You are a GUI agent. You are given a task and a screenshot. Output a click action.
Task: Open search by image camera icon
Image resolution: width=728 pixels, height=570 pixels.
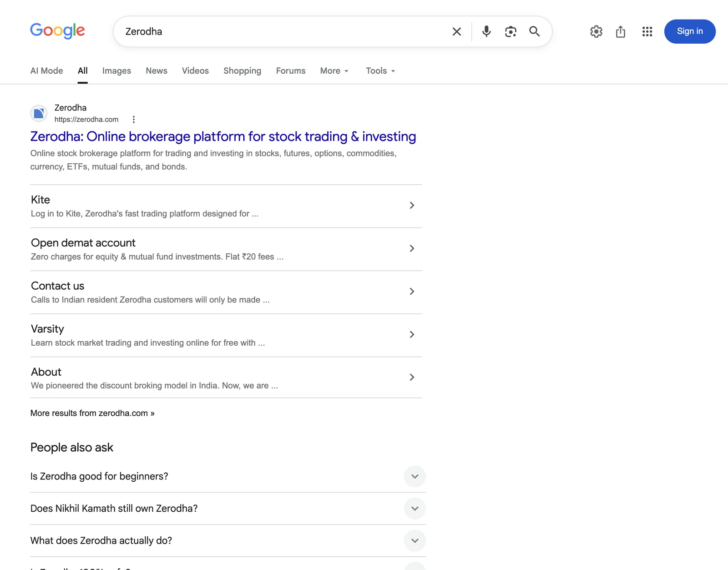511,31
